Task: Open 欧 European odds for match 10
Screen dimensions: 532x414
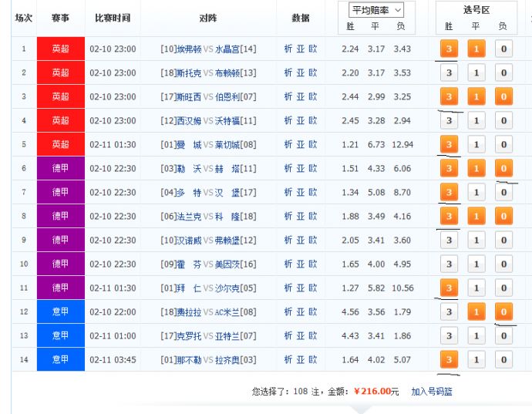Action: [x=312, y=264]
